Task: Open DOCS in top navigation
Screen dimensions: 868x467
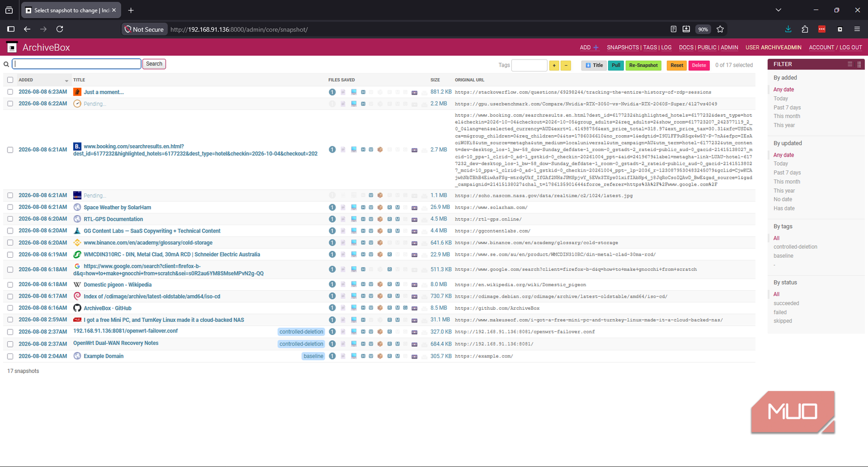Action: (x=686, y=47)
